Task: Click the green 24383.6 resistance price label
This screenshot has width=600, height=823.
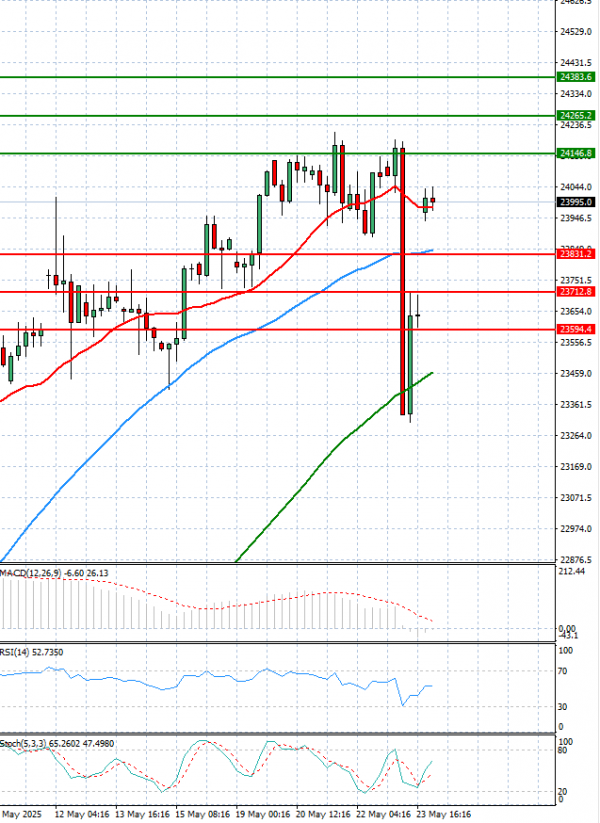Action: [576, 77]
